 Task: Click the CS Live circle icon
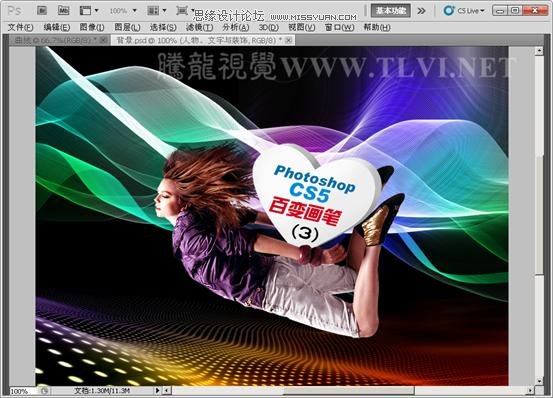(x=449, y=11)
